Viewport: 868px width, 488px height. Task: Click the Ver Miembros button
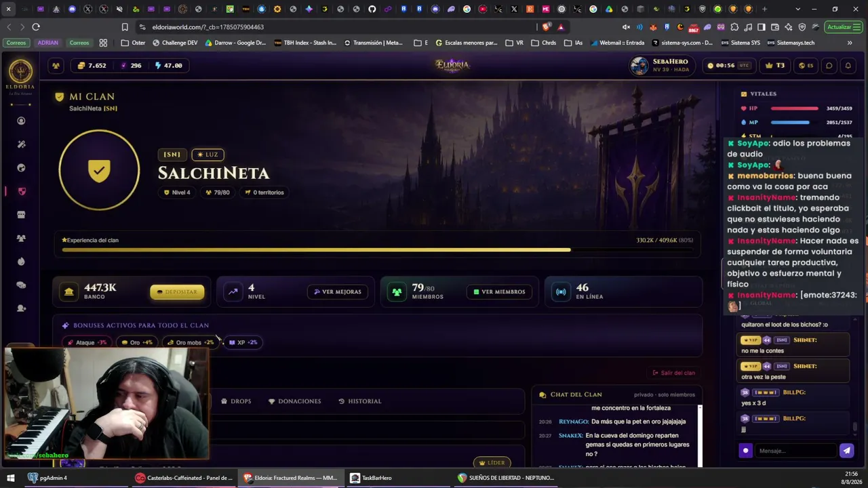pyautogui.click(x=499, y=292)
